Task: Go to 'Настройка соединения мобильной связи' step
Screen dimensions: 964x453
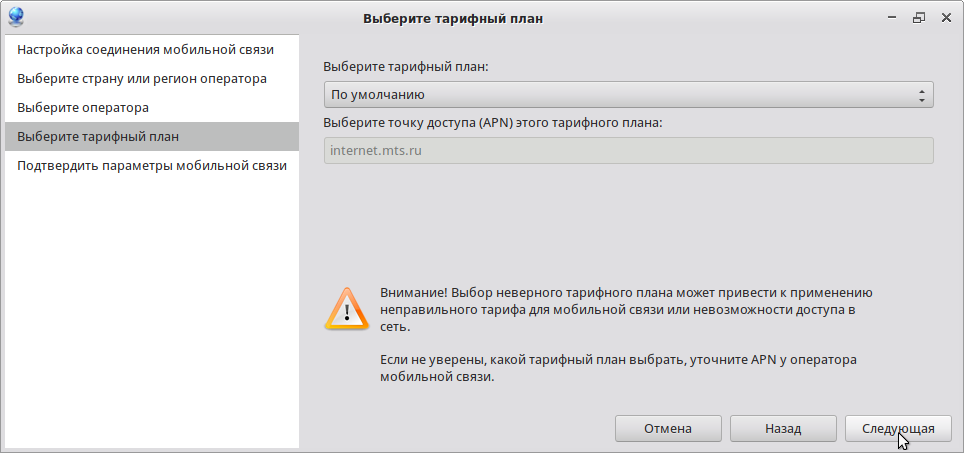Action: tap(146, 49)
